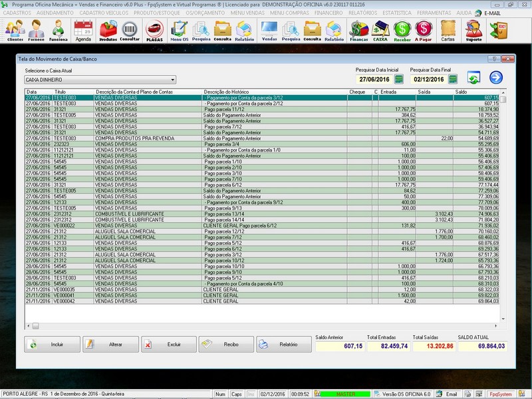Image resolution: width=532 pixels, height=399 pixels.
Task: Open the Vendas monitor icon
Action: pyautogui.click(x=269, y=31)
